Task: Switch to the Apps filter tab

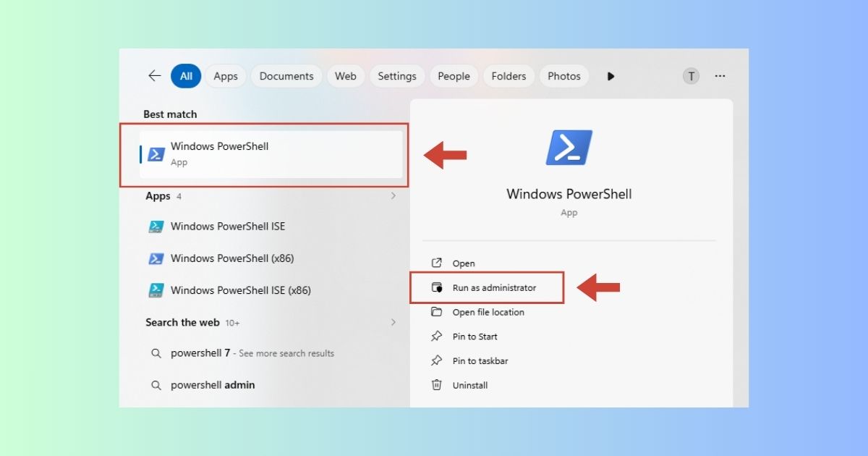Action: coord(226,76)
